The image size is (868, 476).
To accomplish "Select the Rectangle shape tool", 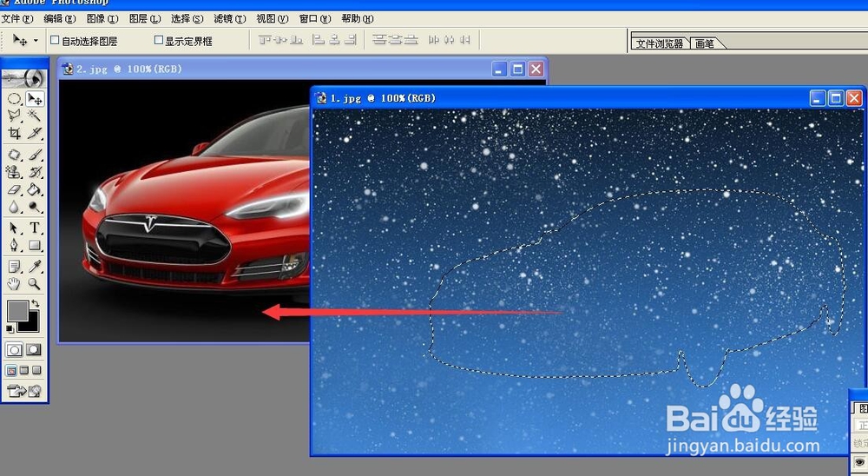I will click(x=35, y=245).
